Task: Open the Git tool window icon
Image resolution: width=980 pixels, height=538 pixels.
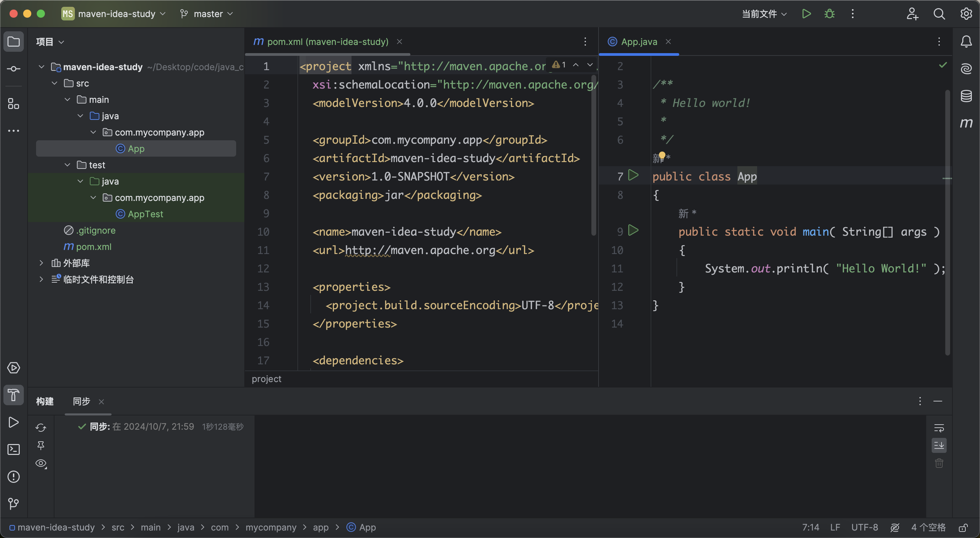Action: tap(14, 504)
